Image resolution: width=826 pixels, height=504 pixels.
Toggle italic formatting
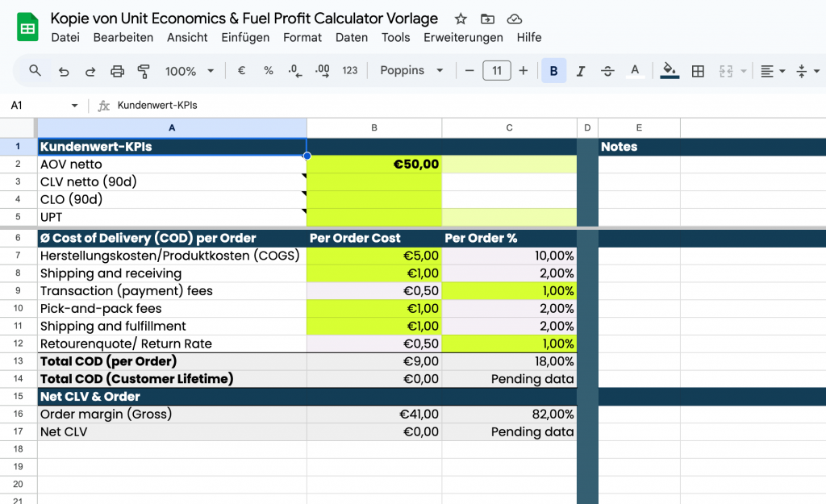pyautogui.click(x=581, y=71)
